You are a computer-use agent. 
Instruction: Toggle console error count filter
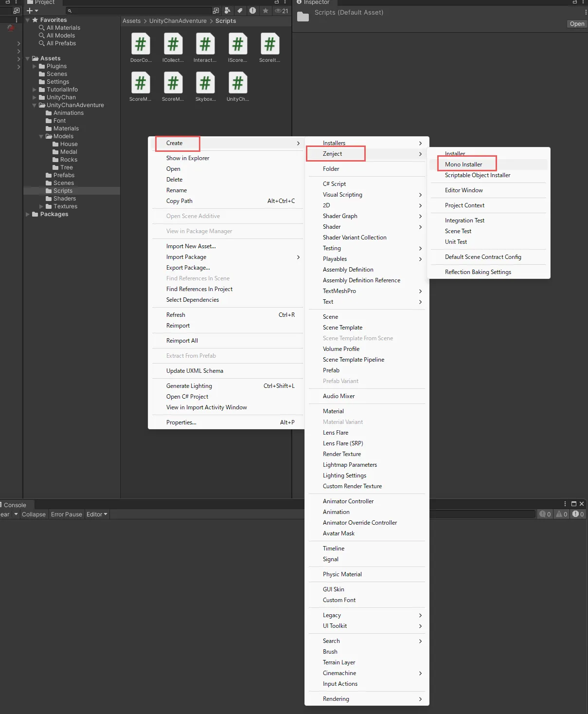pyautogui.click(x=578, y=514)
